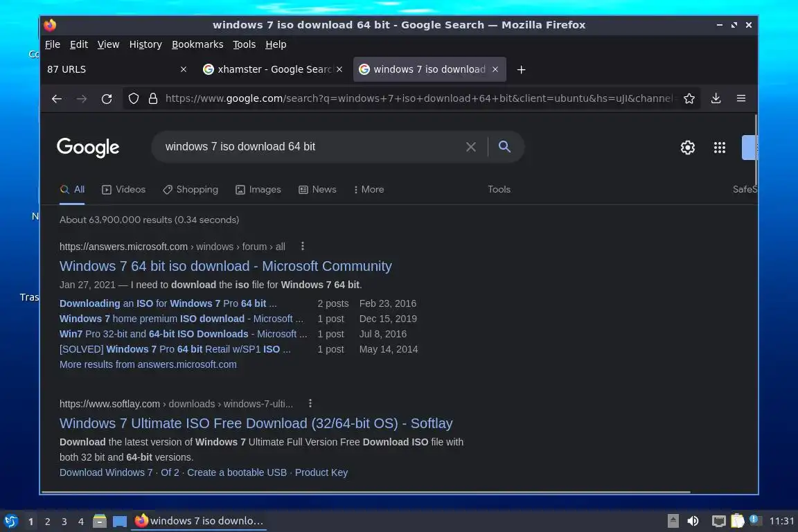
Task: Open the View menu
Action: click(108, 45)
